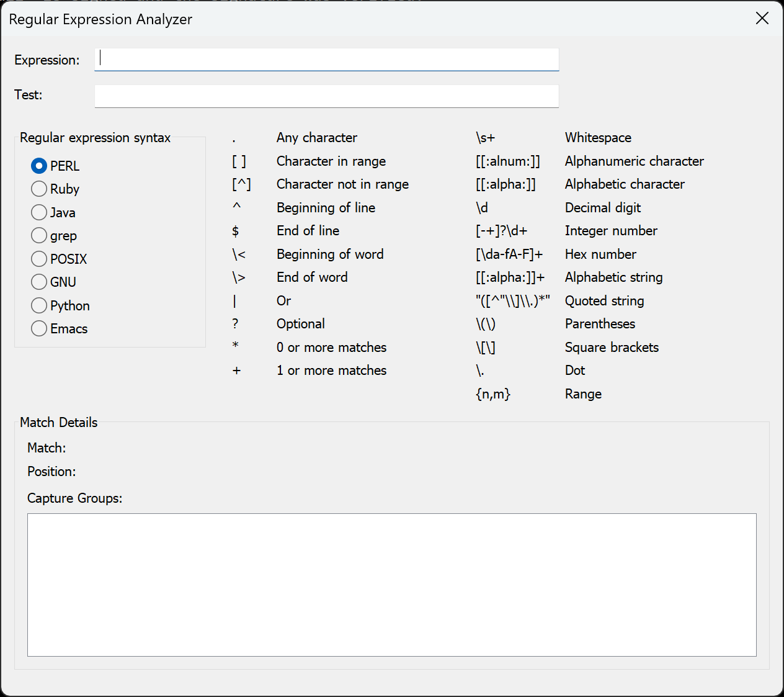Click the 'Regular expression syntax' group label
This screenshot has height=697, width=784.
tap(95, 137)
